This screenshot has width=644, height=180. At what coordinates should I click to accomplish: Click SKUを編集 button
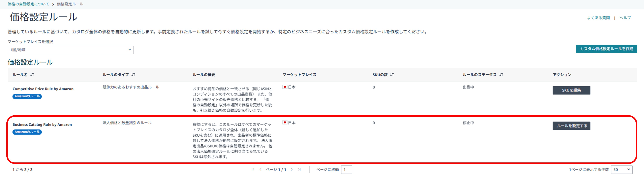tap(571, 90)
